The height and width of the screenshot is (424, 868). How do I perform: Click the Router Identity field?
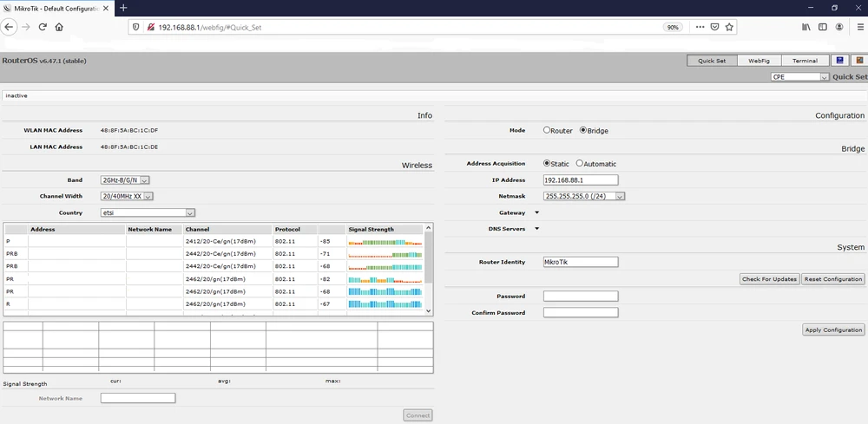(x=581, y=262)
